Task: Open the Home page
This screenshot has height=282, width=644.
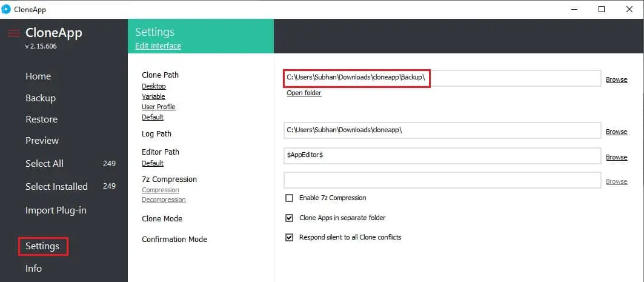Action: point(38,76)
